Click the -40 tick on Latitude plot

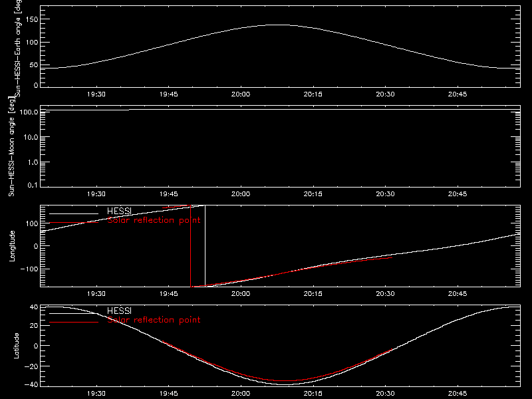point(31,385)
